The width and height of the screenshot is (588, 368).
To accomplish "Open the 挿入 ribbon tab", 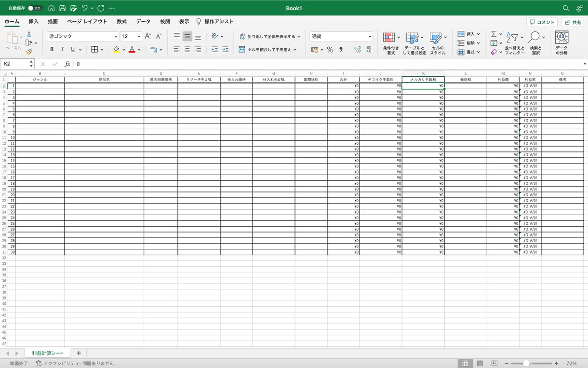I will click(34, 22).
